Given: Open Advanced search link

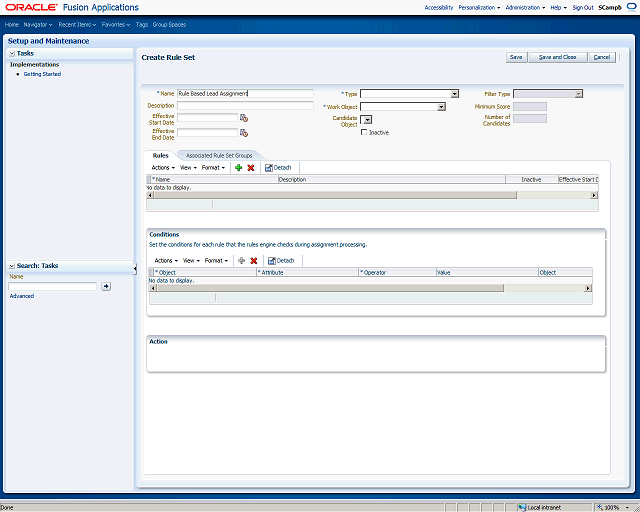Looking at the screenshot, I should coord(22,296).
